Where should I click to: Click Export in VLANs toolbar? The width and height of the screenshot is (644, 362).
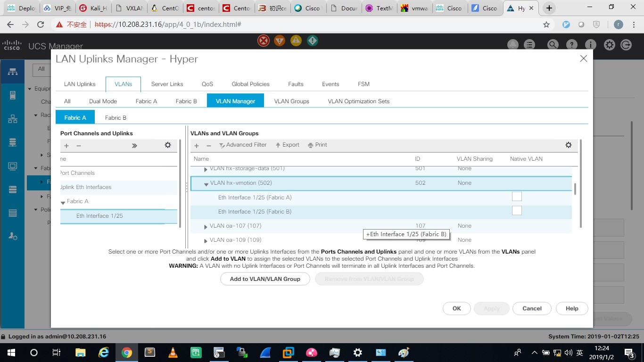288,145
